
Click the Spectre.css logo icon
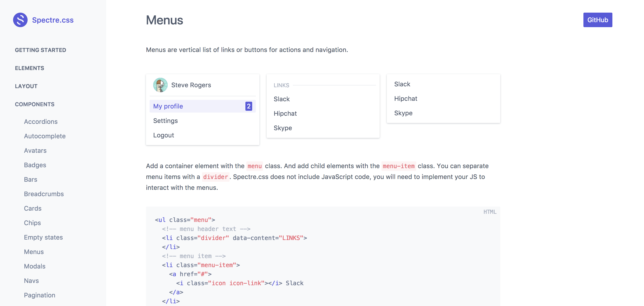point(20,20)
